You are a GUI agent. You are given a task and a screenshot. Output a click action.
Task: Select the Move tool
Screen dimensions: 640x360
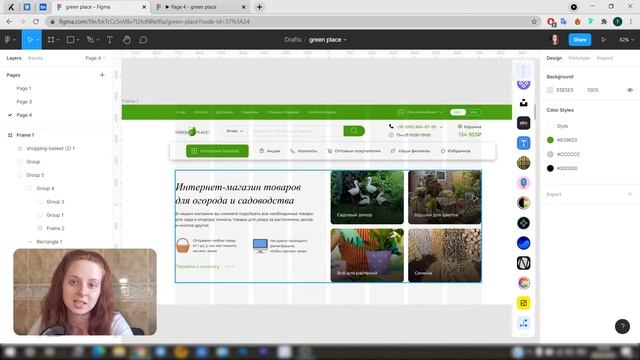pos(30,40)
